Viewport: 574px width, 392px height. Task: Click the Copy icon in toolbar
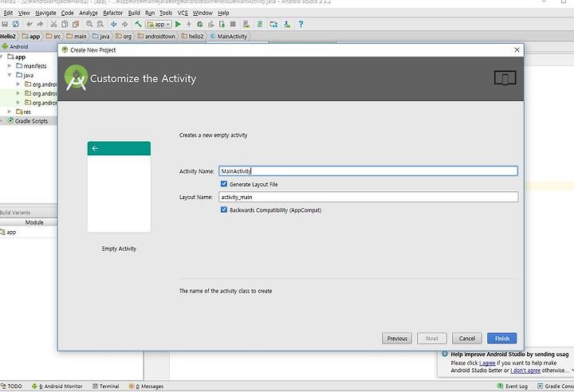[65, 24]
